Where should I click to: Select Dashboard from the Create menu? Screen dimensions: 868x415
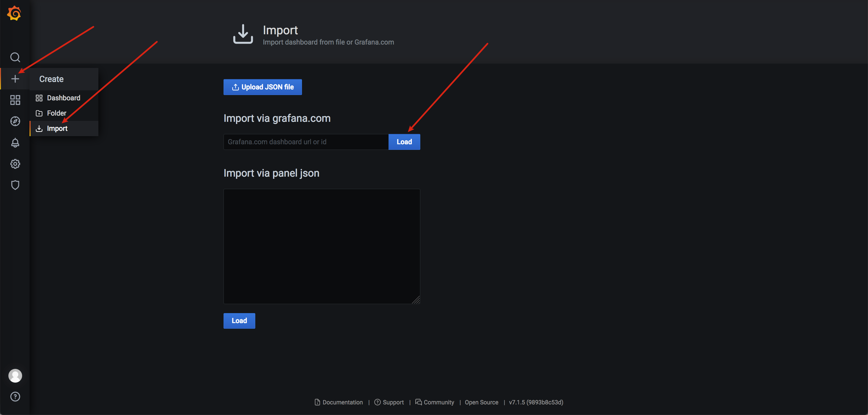pyautogui.click(x=63, y=98)
